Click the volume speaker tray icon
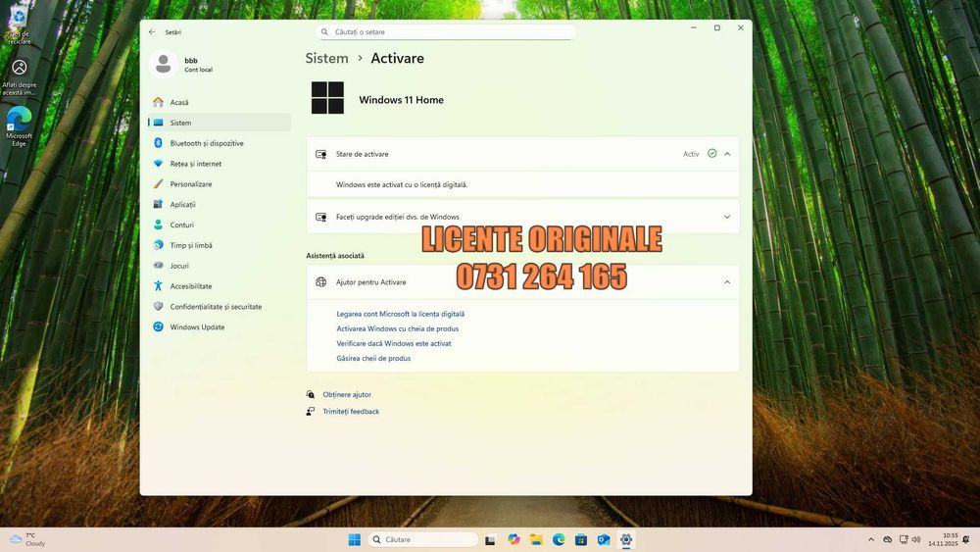 click(916, 539)
